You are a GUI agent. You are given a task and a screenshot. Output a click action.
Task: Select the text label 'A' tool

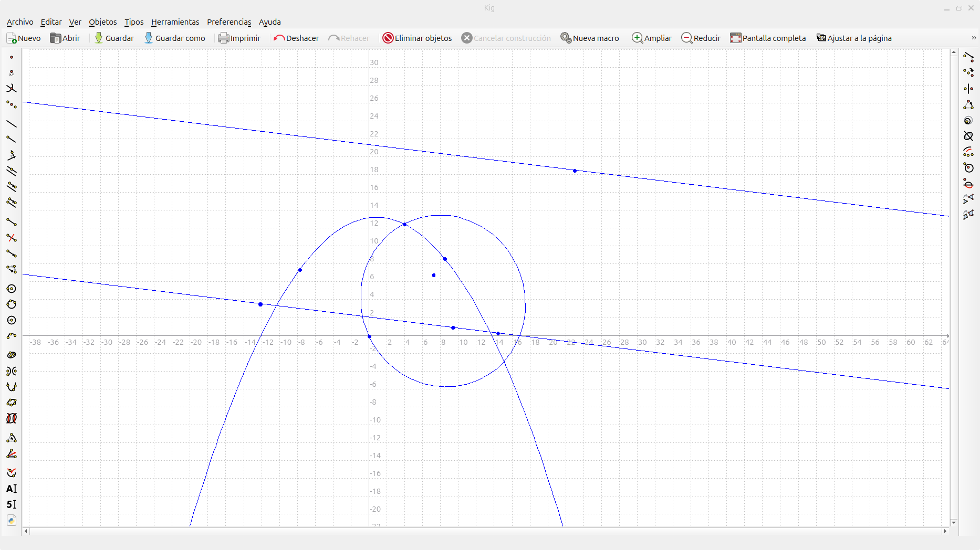11,489
